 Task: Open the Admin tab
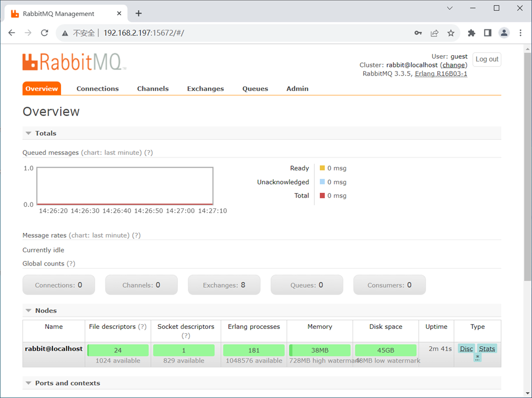point(297,88)
